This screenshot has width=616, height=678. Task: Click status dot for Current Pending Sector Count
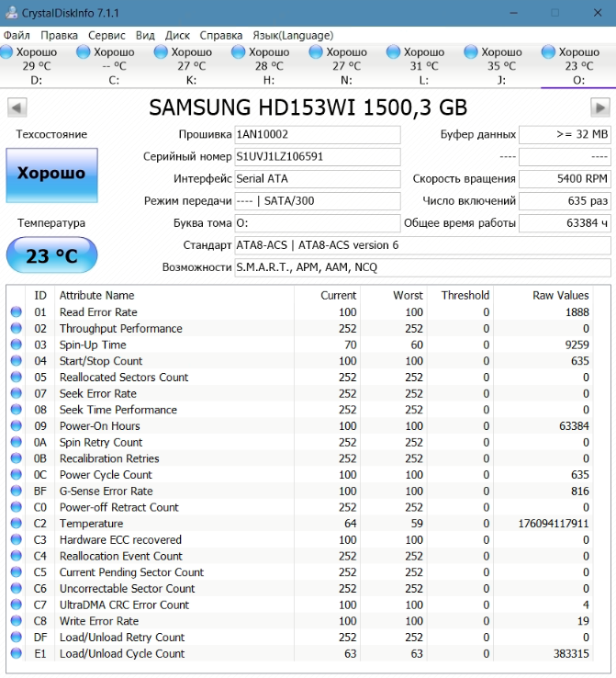pyautogui.click(x=17, y=572)
